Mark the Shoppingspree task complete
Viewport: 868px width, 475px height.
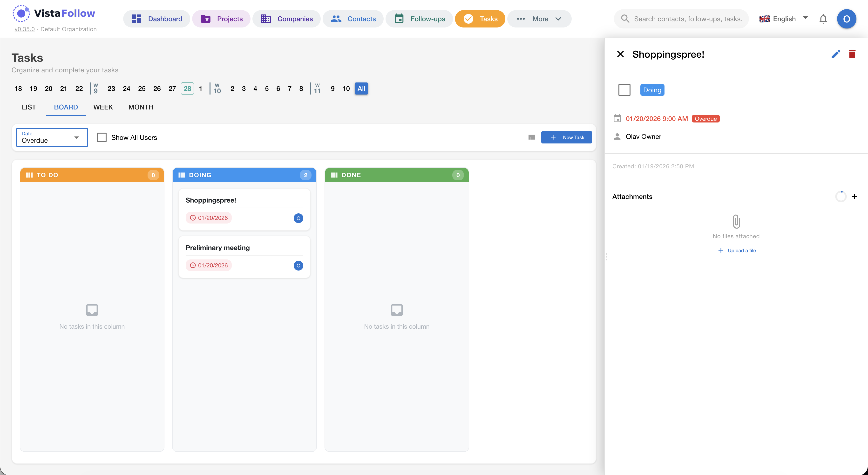tap(624, 90)
